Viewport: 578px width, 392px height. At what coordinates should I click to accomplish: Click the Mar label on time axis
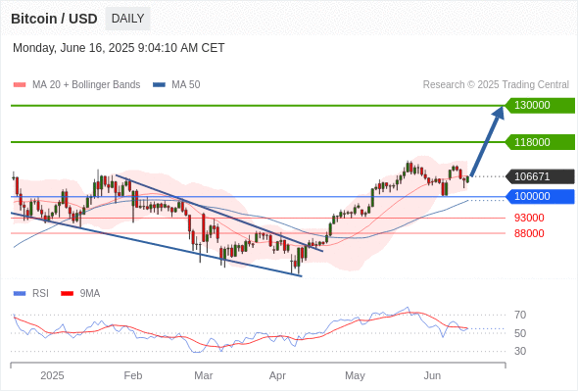click(204, 375)
